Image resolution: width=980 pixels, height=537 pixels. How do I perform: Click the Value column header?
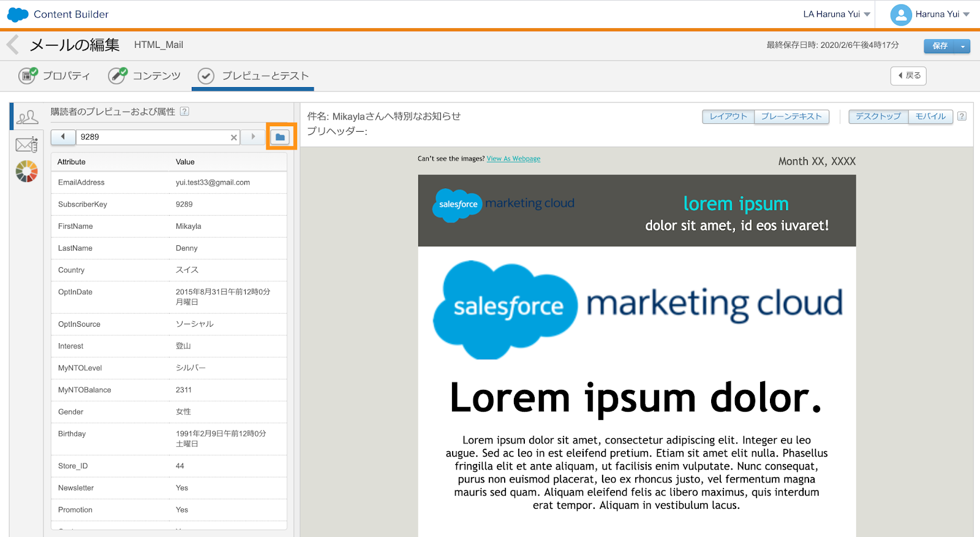click(185, 162)
